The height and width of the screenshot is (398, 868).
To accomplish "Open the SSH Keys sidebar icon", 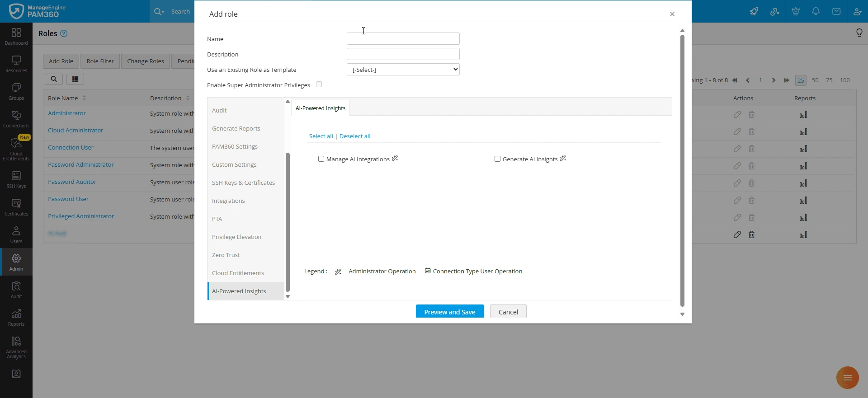I will click(x=16, y=179).
